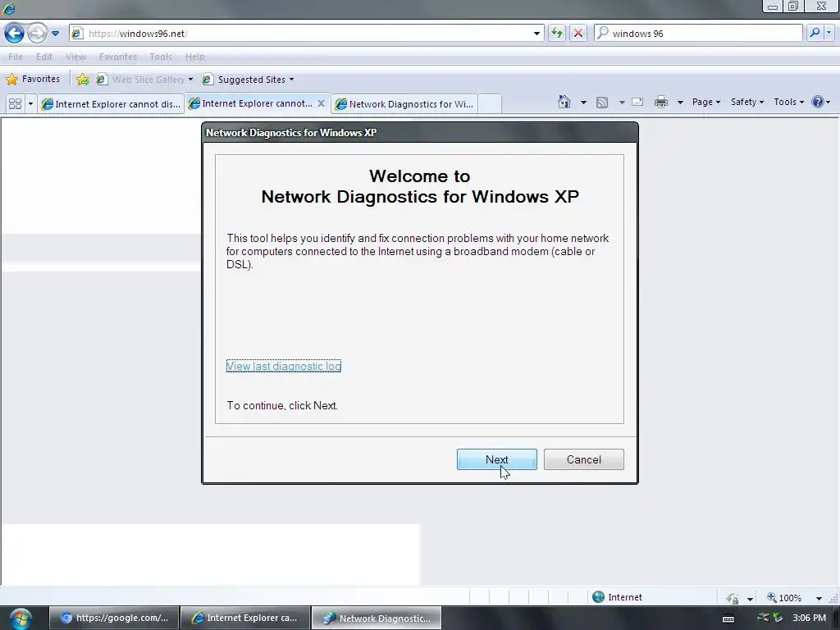Click the network connection tray icon
The image size is (840, 630).
point(763,618)
